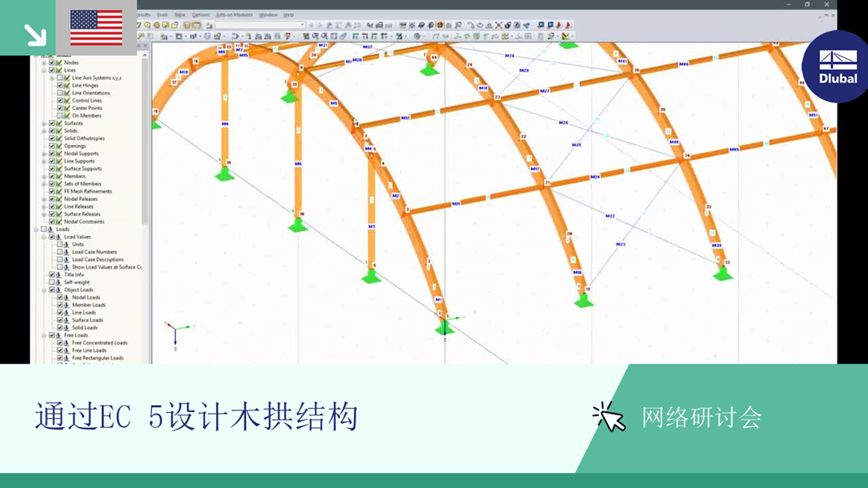This screenshot has width=868, height=488.
Task: Open the Tools menu
Action: (x=162, y=15)
